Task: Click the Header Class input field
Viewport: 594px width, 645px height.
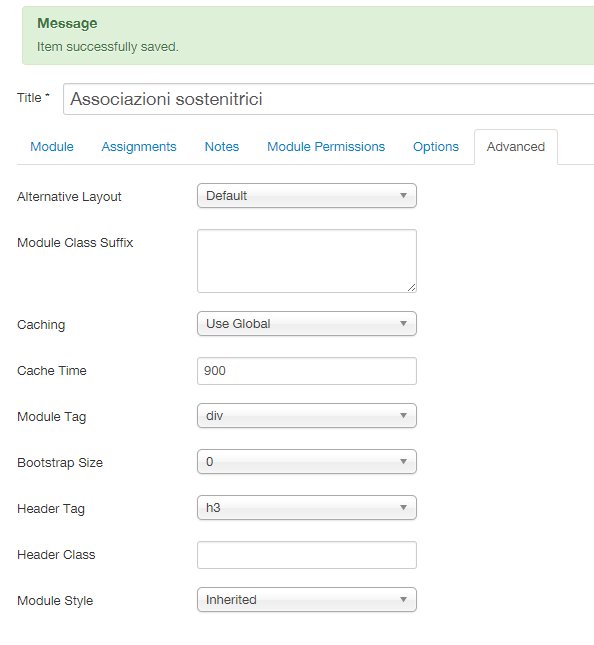Action: coord(307,555)
